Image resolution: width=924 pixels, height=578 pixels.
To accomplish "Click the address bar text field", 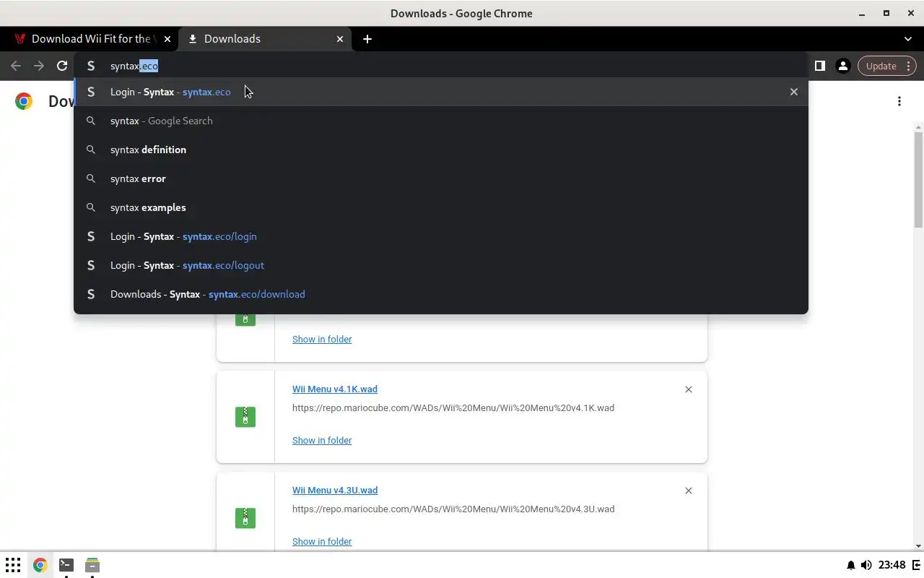I will click(433, 66).
